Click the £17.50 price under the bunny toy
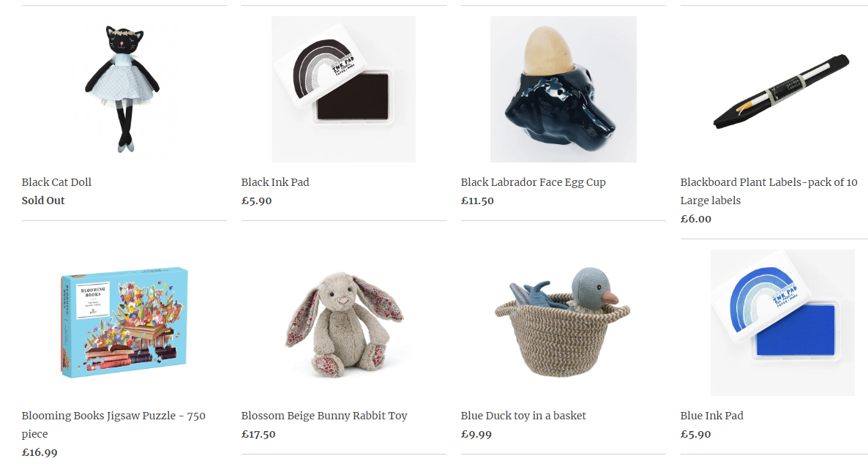Image resolution: width=868 pixels, height=464 pixels. tap(258, 434)
